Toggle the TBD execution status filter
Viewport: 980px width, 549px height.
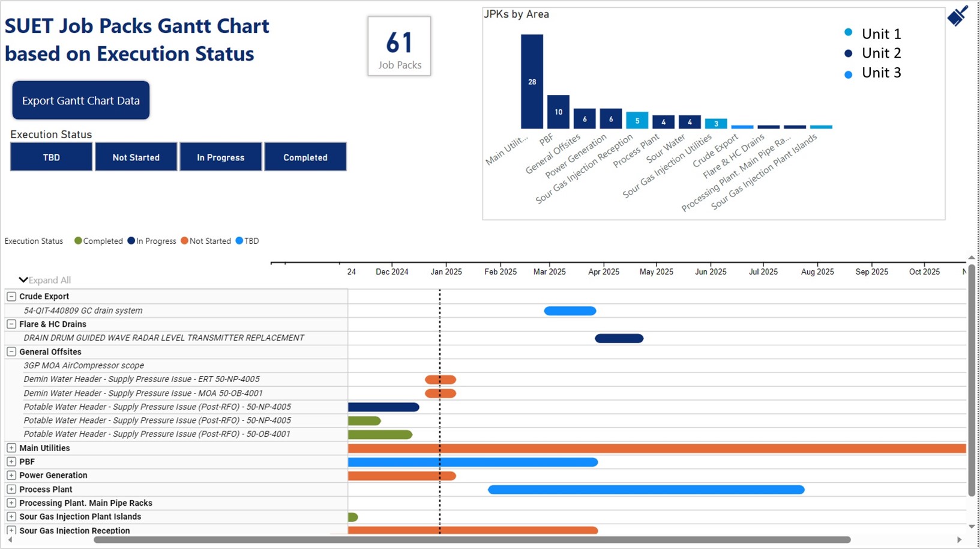click(x=52, y=157)
